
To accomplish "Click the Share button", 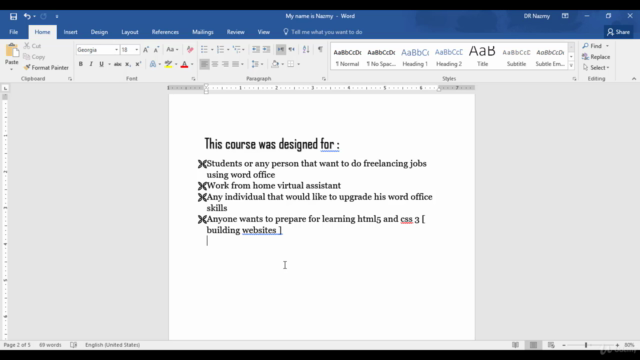I will (618, 32).
